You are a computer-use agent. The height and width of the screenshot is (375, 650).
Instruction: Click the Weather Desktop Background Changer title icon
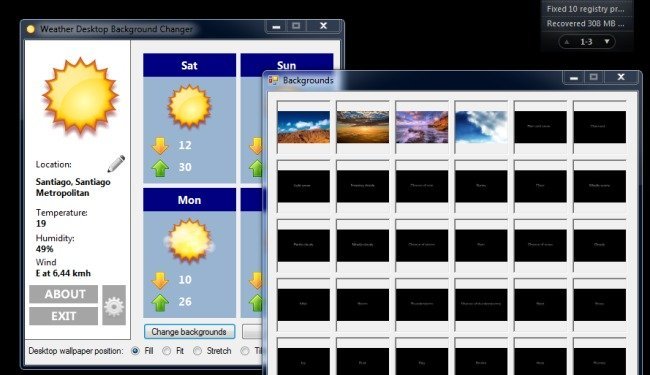point(31,29)
